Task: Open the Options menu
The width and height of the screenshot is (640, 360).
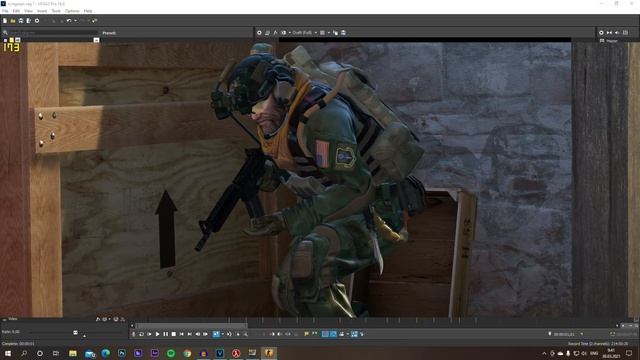Action: coord(72,11)
